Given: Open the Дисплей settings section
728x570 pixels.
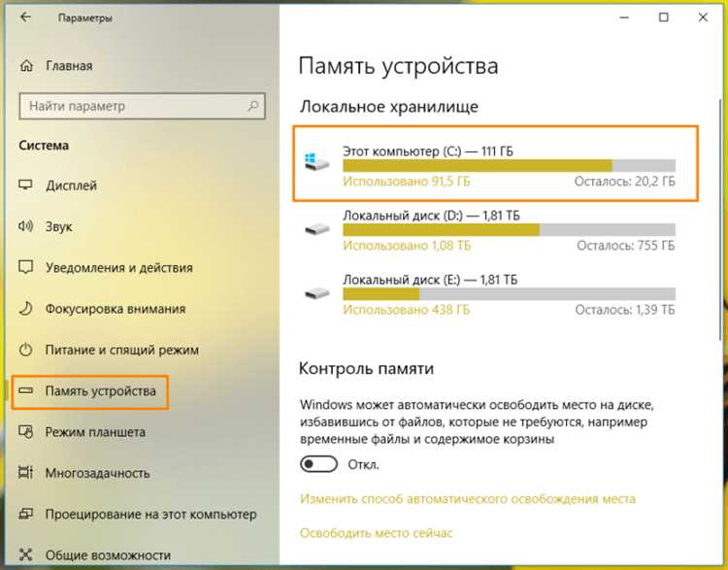Looking at the screenshot, I should (x=71, y=185).
